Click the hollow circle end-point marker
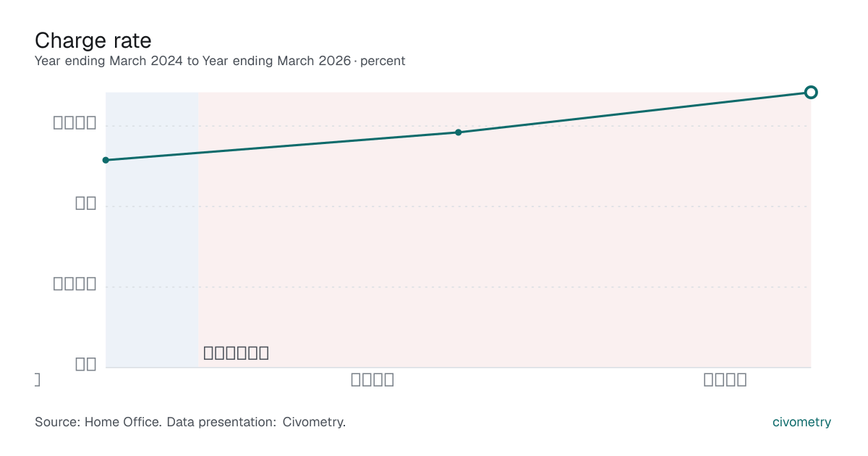The width and height of the screenshot is (868, 456). 811,92
